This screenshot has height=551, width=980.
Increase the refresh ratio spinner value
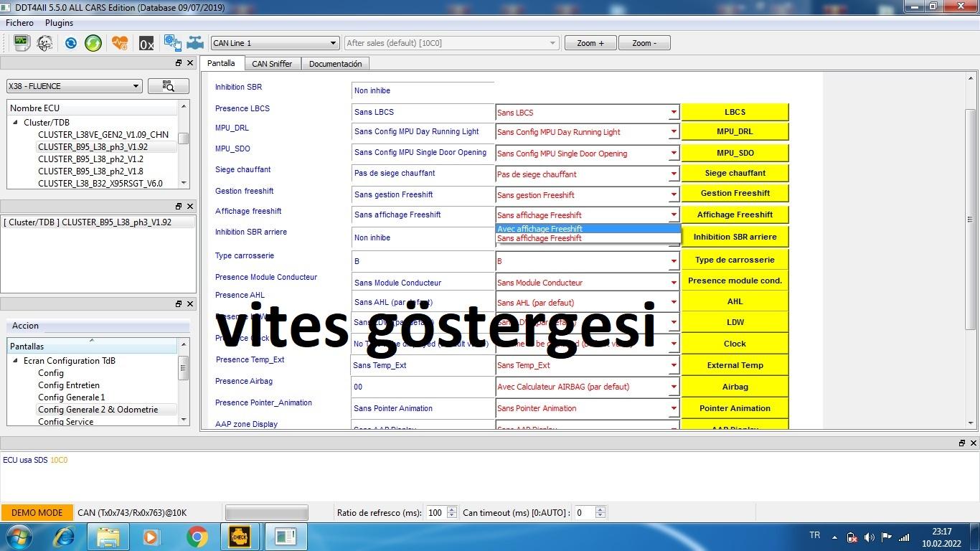tap(451, 509)
